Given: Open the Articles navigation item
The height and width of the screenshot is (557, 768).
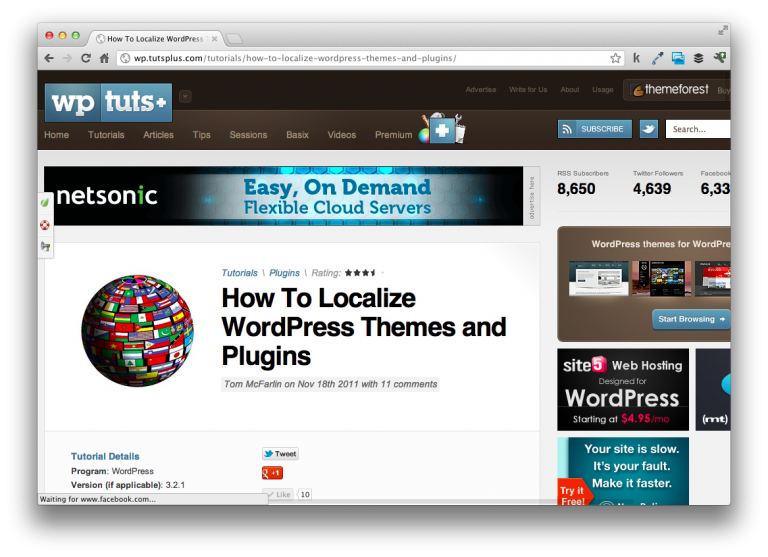Looking at the screenshot, I should [x=158, y=135].
